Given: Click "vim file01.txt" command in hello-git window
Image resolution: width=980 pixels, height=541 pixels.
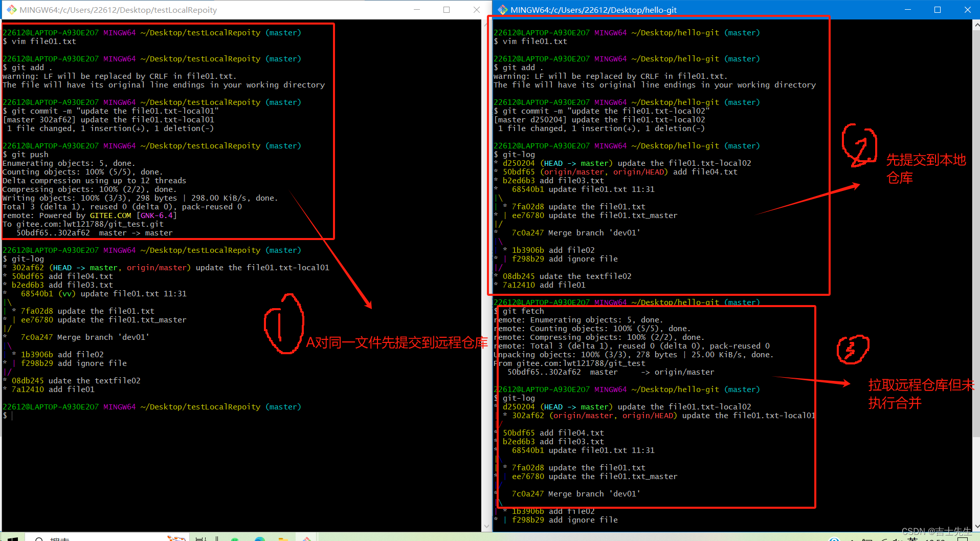Looking at the screenshot, I should tap(530, 41).
